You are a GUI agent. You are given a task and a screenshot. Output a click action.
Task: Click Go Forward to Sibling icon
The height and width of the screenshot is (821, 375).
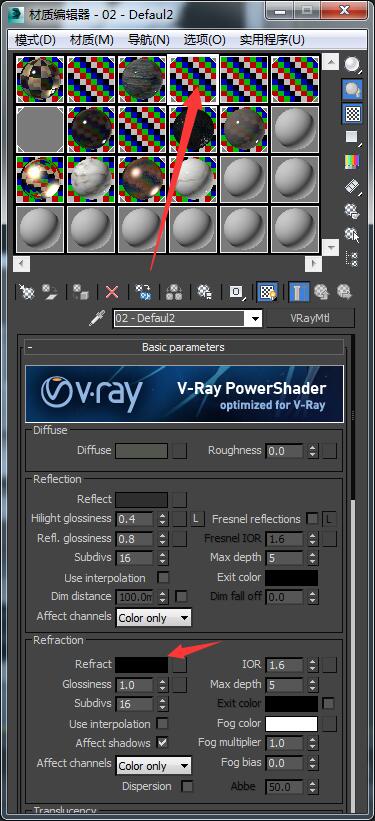click(x=344, y=292)
